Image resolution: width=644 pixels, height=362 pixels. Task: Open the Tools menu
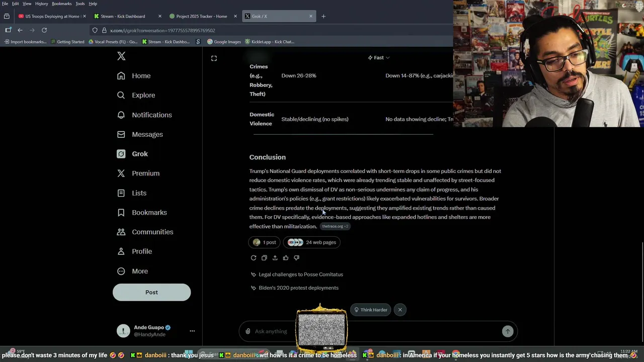click(80, 4)
